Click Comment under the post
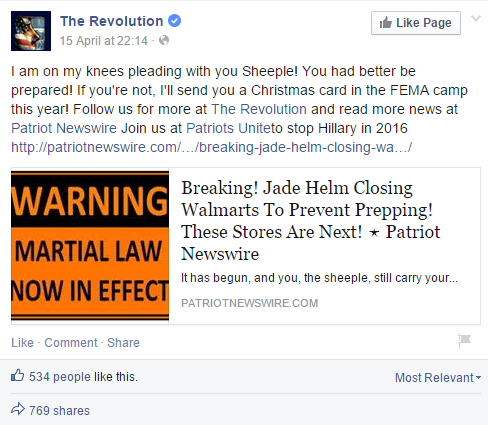The image size is (488, 425). (x=71, y=343)
